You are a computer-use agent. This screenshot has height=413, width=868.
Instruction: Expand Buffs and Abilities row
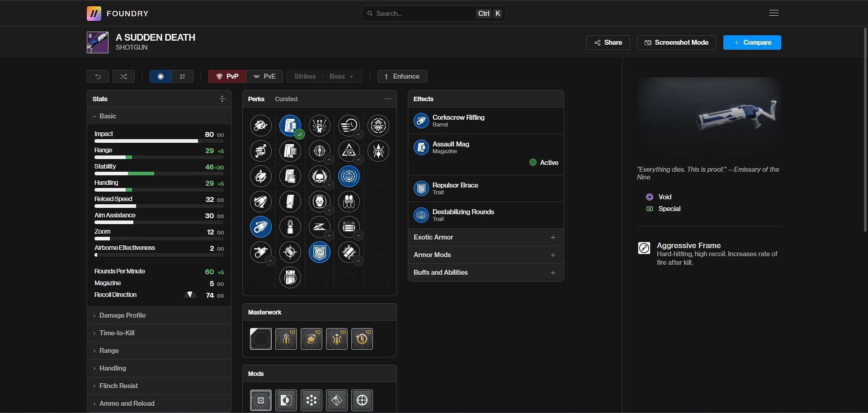486,272
